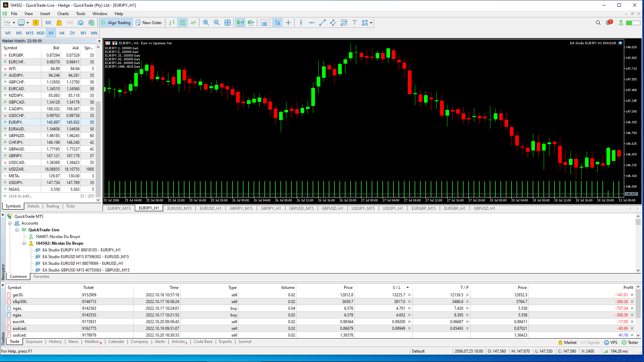Open the Market shopping bag icon
The width and height of the screenshot is (644, 362).
click(59, 23)
